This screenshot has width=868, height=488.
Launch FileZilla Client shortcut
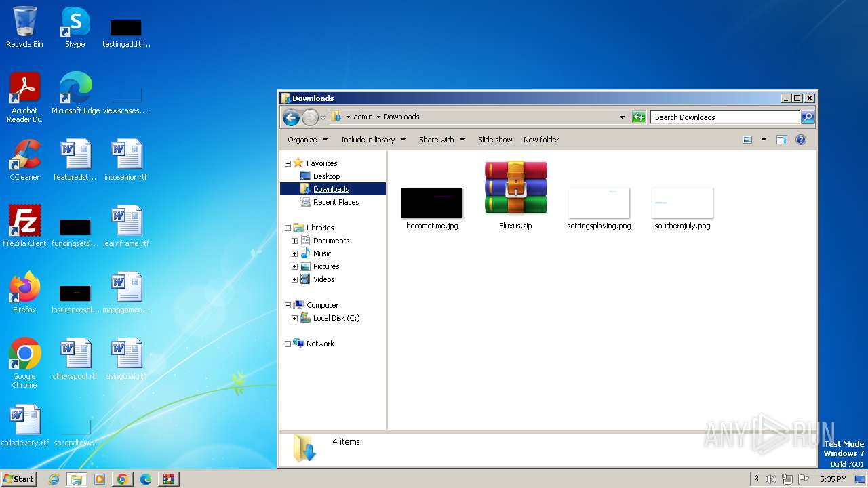tap(24, 226)
